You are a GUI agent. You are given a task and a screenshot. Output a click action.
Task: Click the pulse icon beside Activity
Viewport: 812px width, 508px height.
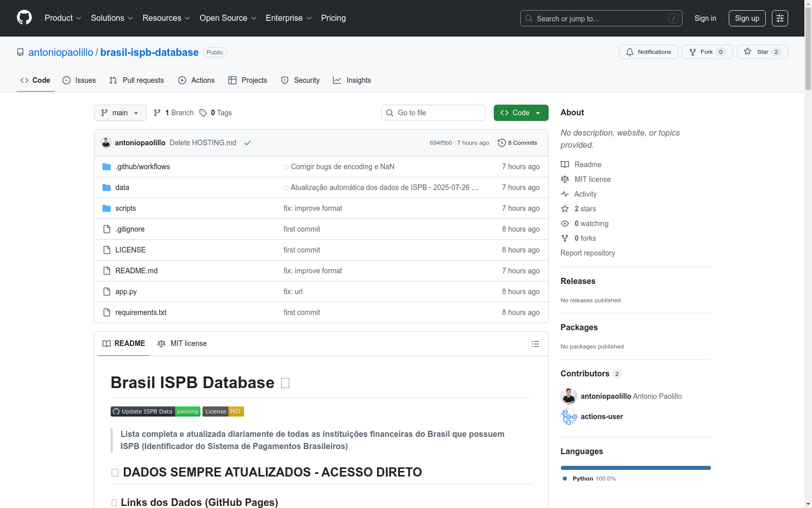coord(565,194)
